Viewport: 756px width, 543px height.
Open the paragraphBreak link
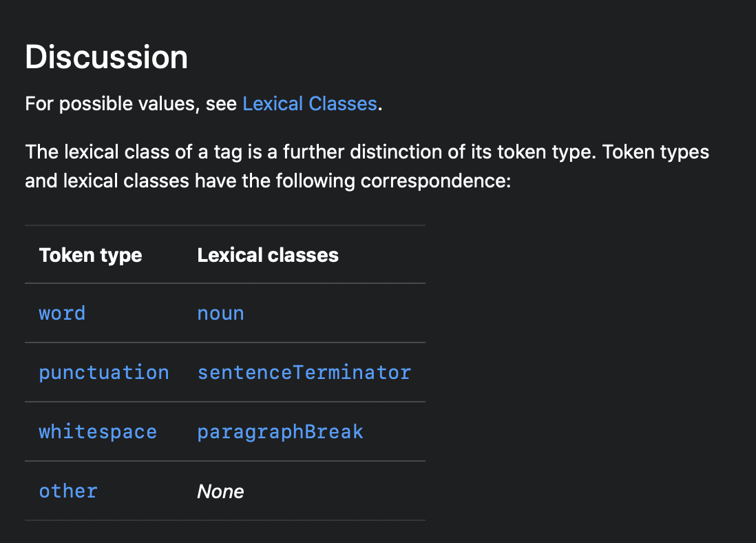click(280, 432)
